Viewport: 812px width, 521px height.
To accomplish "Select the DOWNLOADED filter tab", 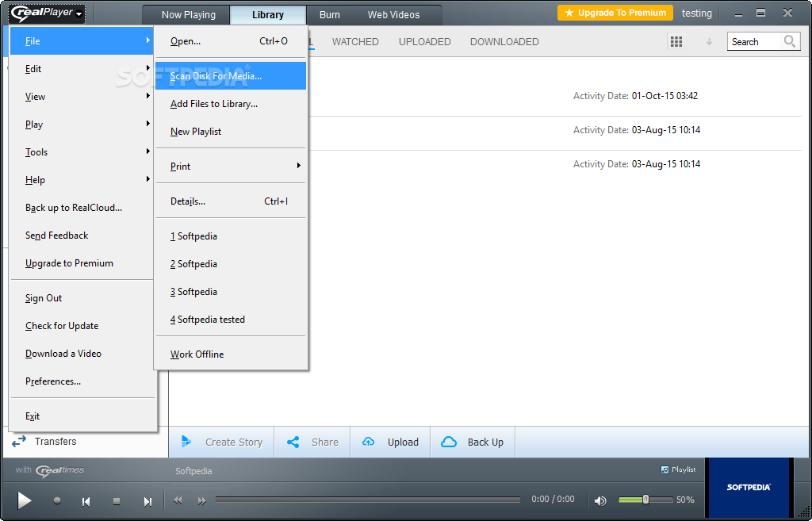I will pos(504,42).
